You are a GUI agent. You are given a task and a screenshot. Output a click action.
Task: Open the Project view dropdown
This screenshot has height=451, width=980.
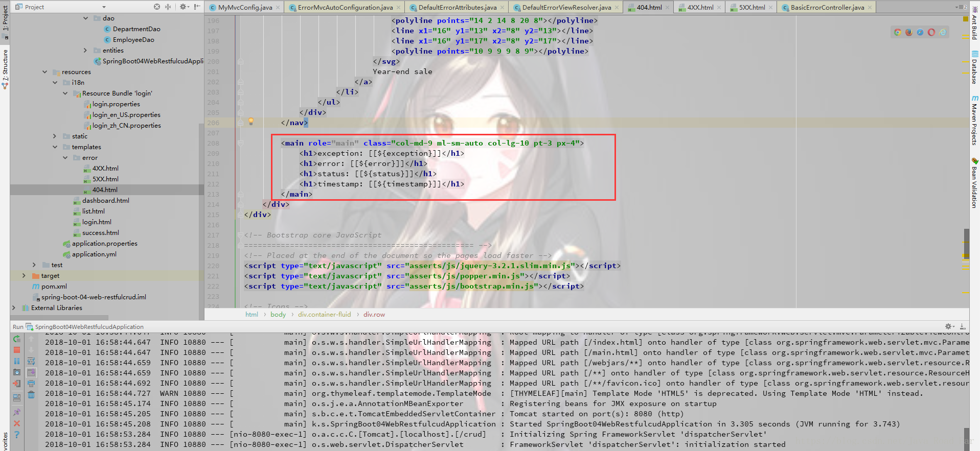click(x=104, y=7)
